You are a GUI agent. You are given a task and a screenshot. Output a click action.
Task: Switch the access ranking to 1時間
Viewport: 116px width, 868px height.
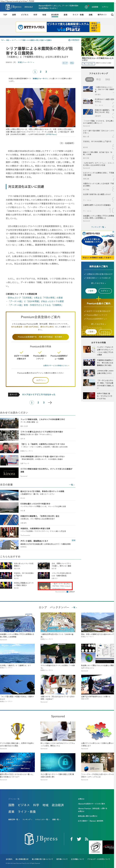89,79
